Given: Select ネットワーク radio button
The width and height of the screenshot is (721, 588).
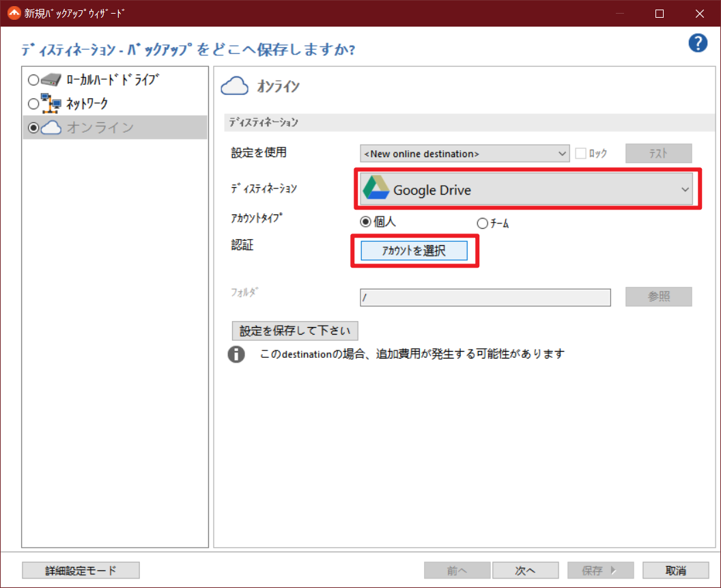Looking at the screenshot, I should tap(33, 104).
